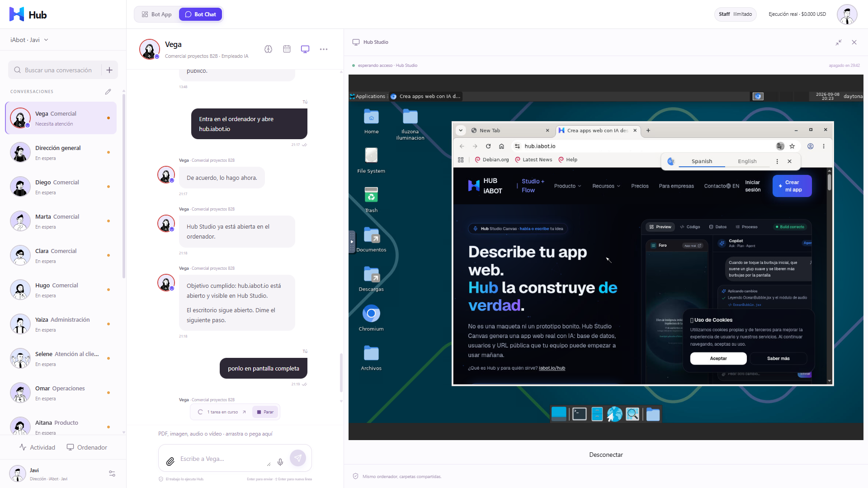The width and height of the screenshot is (868, 488).
Task: Open translate options three-dots menu
Action: pos(777,161)
